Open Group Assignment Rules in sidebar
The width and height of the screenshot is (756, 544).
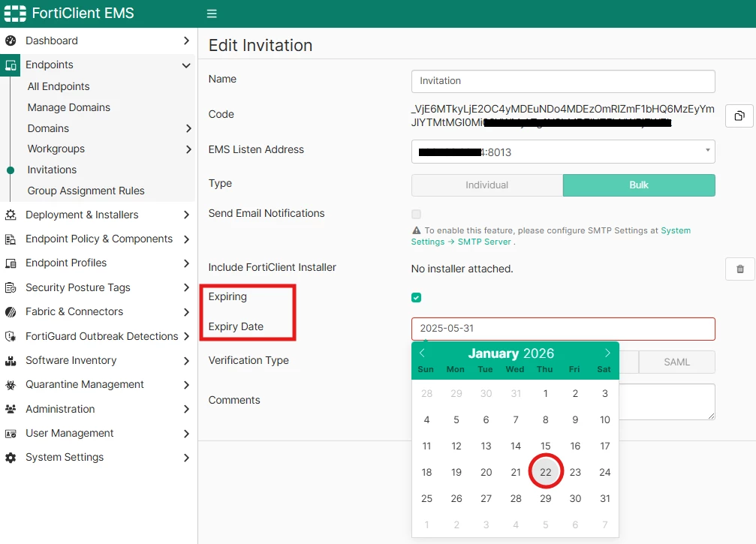pyautogui.click(x=86, y=191)
